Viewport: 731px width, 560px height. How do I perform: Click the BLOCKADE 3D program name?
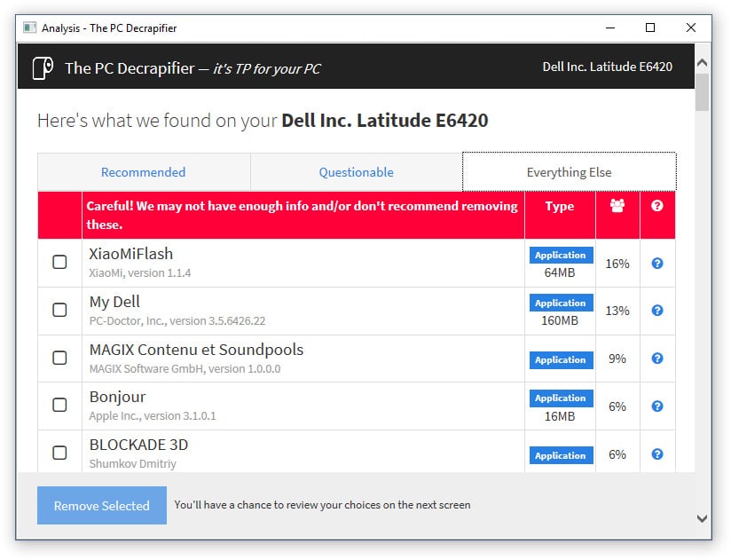[139, 445]
